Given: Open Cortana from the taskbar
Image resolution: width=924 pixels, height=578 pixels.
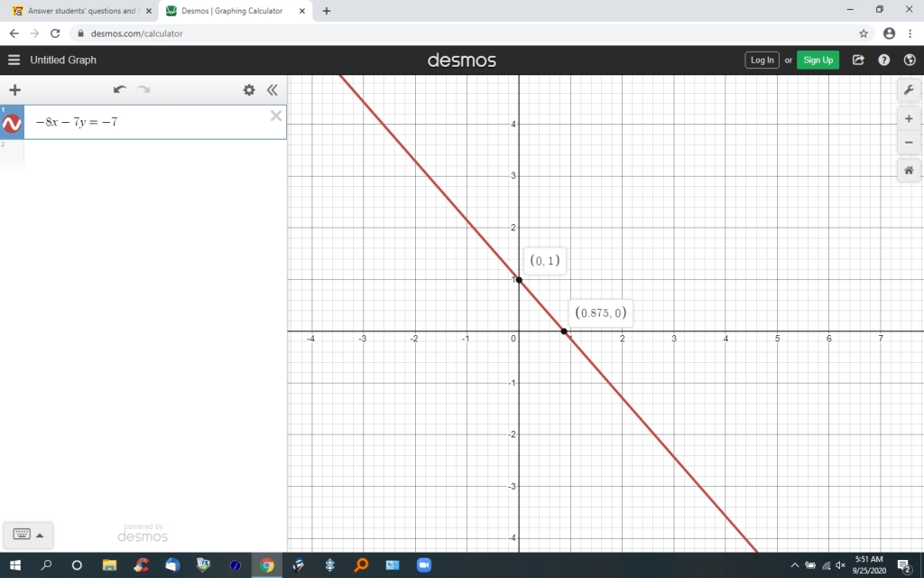Looking at the screenshot, I should coord(77,565).
